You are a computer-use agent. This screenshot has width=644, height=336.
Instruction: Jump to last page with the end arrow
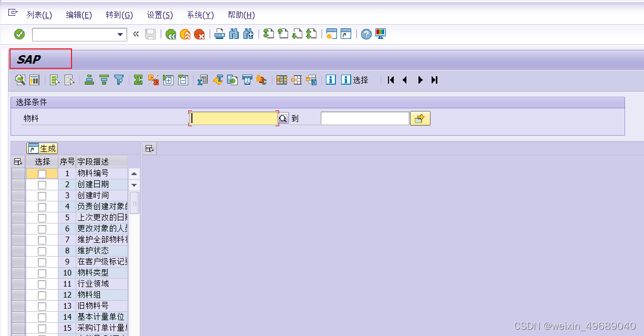pyautogui.click(x=434, y=79)
